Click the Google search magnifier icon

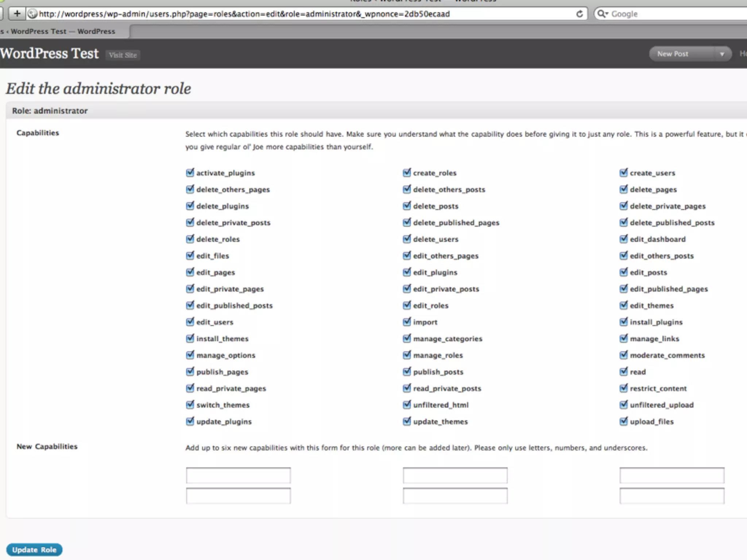[x=602, y=14]
